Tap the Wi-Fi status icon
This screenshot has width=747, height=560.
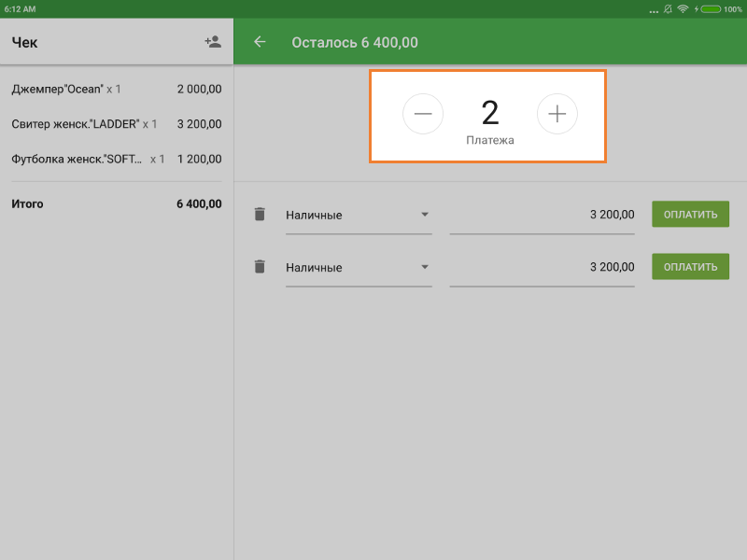pos(683,9)
